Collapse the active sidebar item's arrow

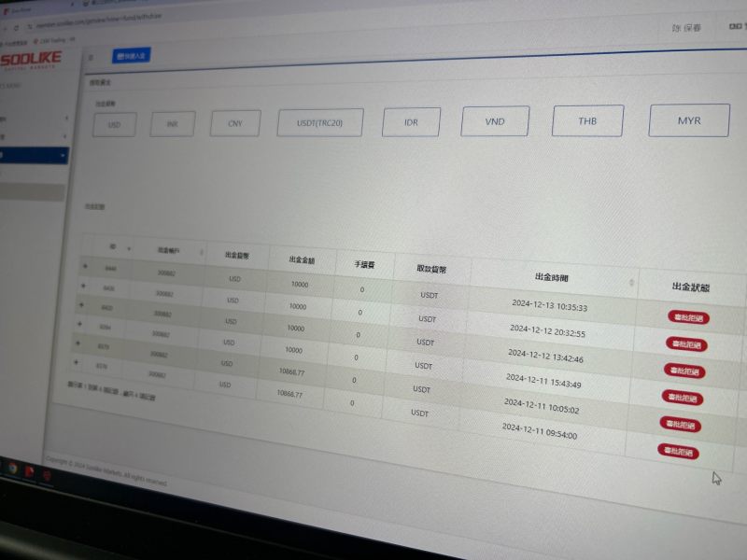tap(63, 155)
